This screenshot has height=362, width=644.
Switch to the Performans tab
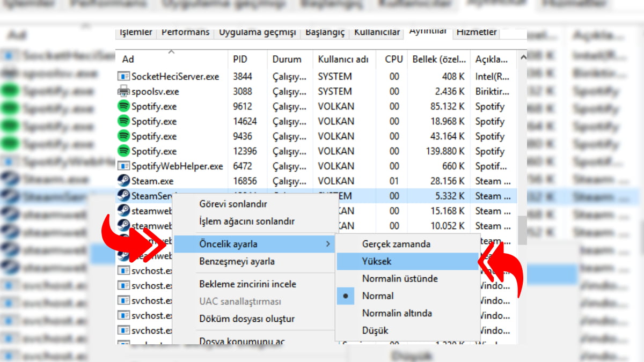click(x=185, y=32)
